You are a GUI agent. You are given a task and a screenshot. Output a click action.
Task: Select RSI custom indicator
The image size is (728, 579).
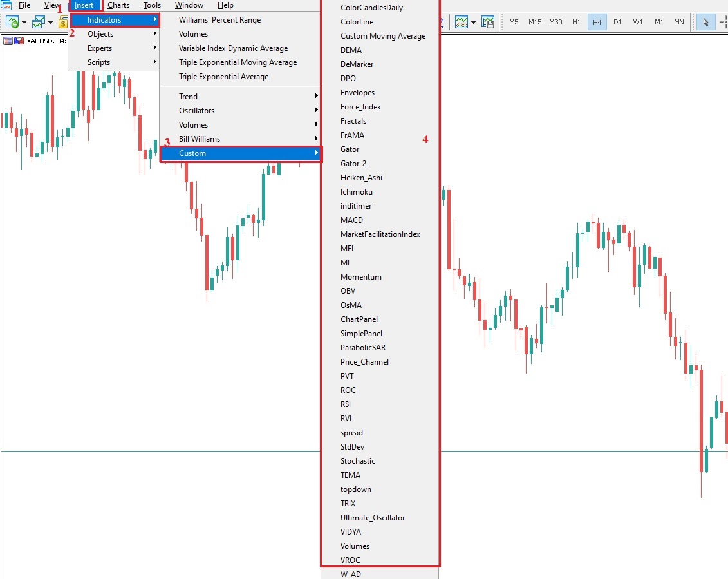tap(380, 404)
